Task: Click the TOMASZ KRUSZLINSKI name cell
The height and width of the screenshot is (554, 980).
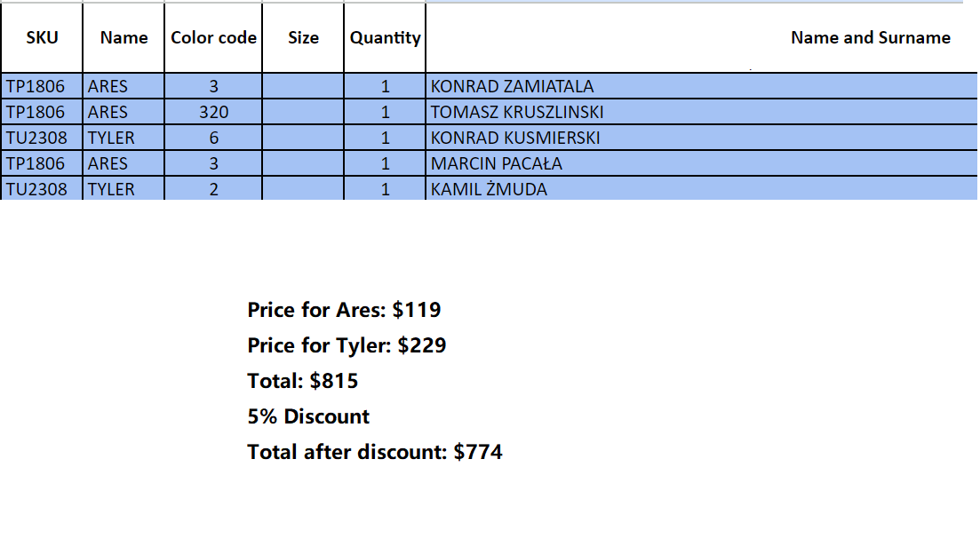Action: tap(517, 112)
